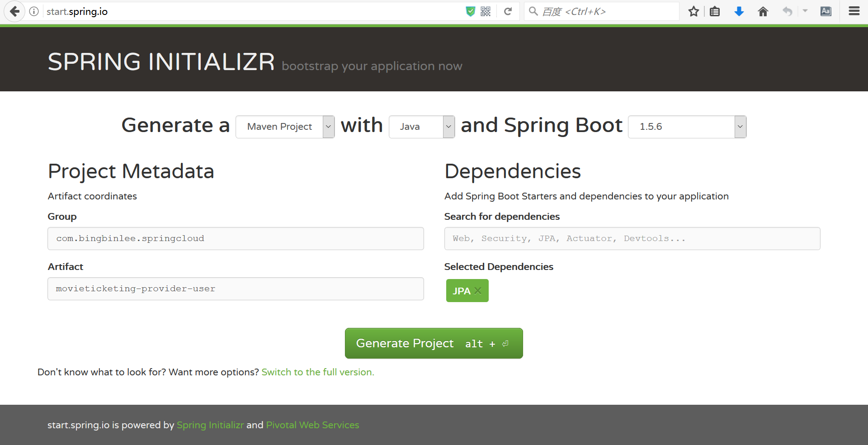868x445 pixels.
Task: Click the undo arrow toolbar icon
Action: pyautogui.click(x=788, y=11)
